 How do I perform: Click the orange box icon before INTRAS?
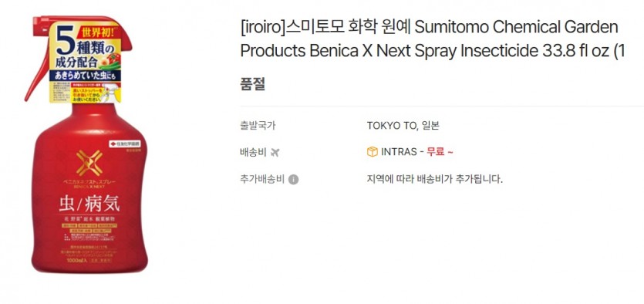(x=372, y=152)
